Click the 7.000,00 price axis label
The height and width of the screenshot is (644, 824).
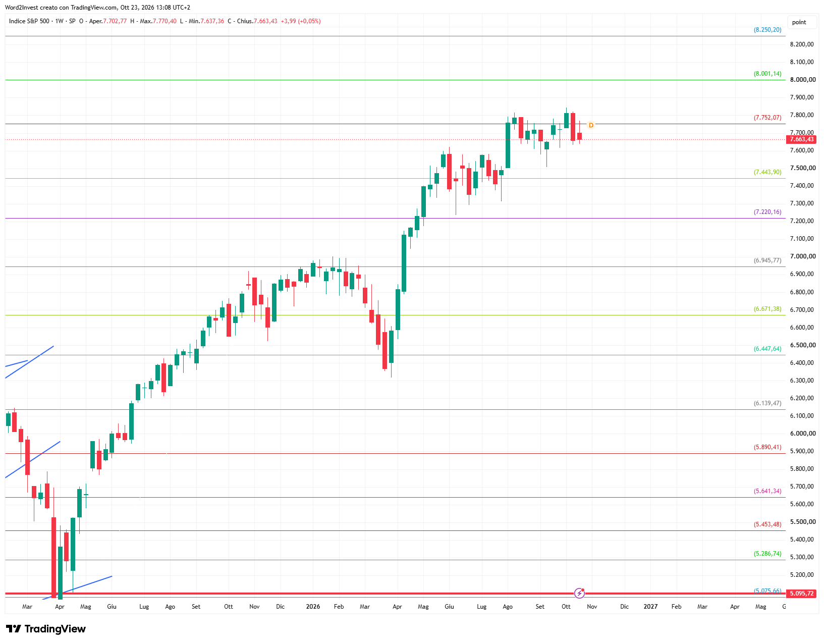pos(803,256)
